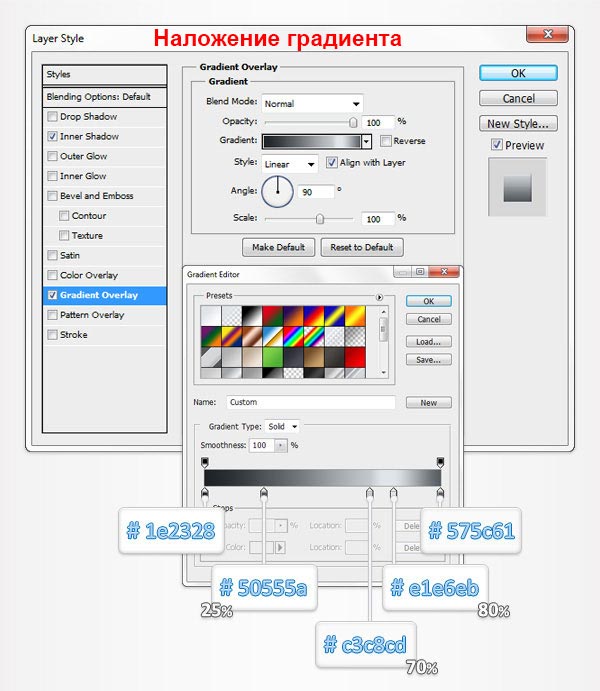Click the Opacity slider handle
This screenshot has width=600, height=691.
tap(353, 123)
